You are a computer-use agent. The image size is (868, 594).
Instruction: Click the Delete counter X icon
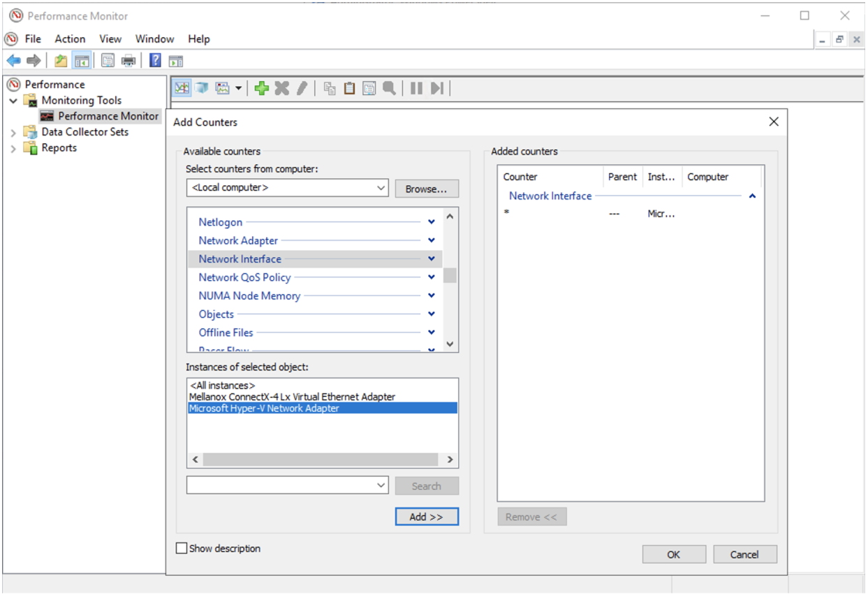281,88
